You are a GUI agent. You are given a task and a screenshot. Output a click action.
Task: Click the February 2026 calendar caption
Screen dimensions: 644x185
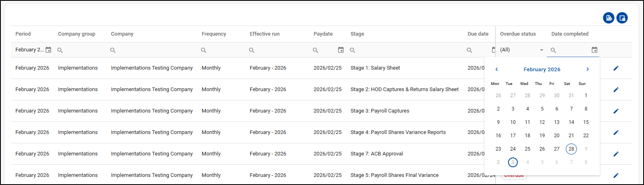542,70
